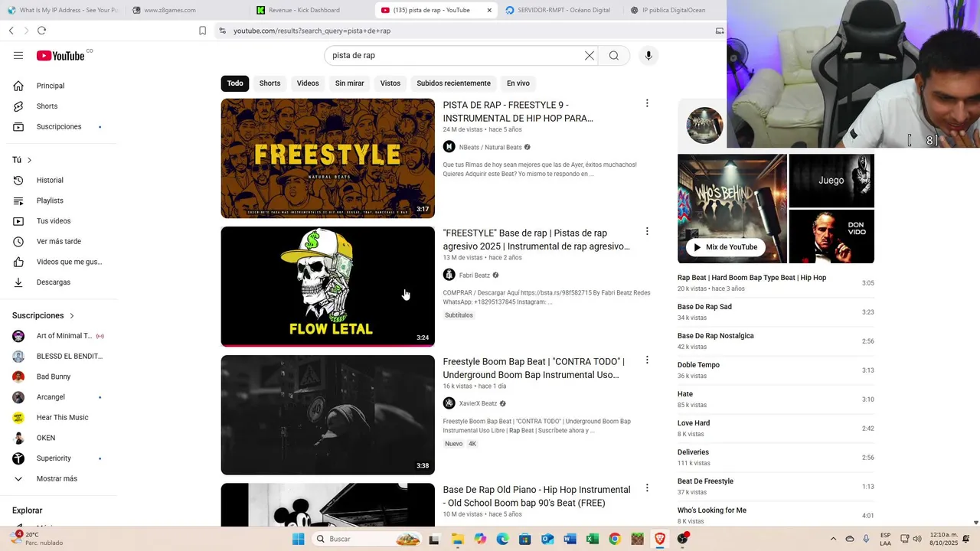Go to the YouTube home logo
980x551 pixels.
pos(60,56)
